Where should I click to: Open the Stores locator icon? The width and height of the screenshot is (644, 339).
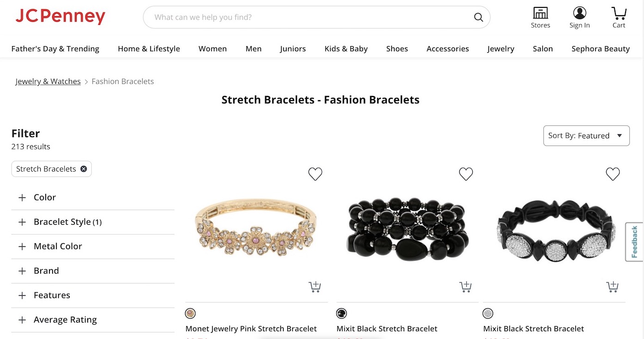(540, 13)
